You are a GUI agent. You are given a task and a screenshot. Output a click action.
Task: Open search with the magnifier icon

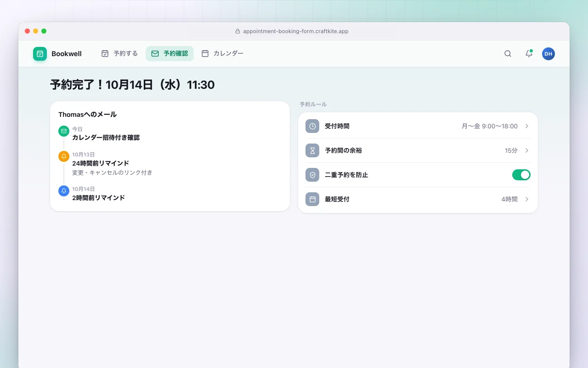tap(508, 54)
